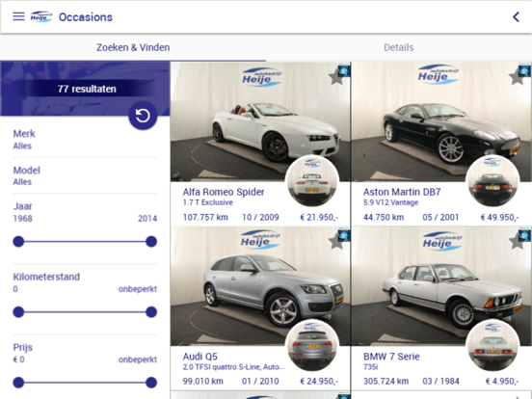532x399 pixels.
Task: Click the price € 49.950,-
Action: (x=499, y=218)
